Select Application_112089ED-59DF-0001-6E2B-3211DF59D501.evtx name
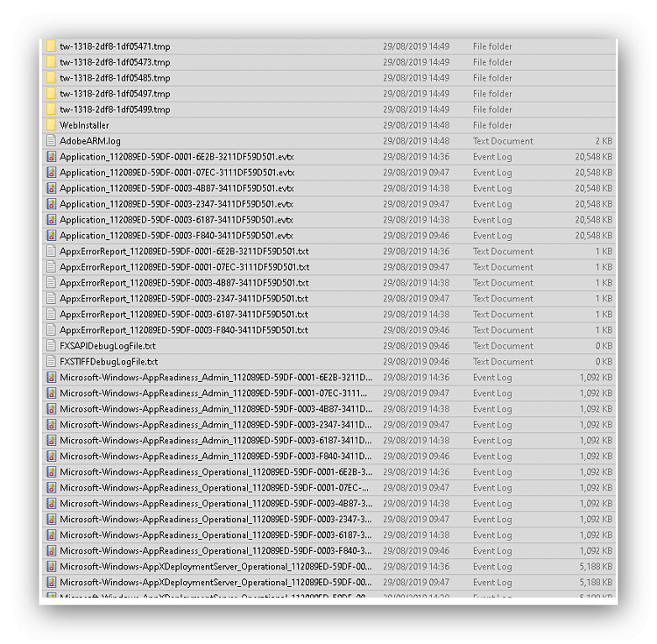Screen dimensions: 657x644 pos(176,157)
